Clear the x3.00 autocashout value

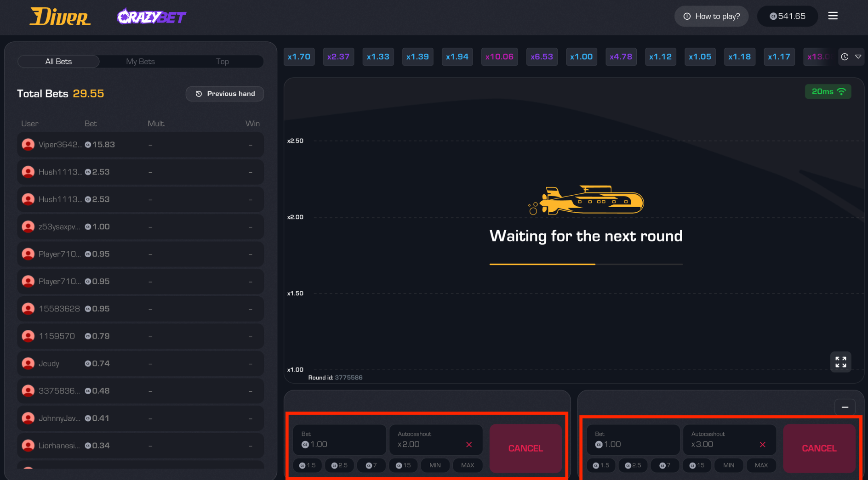(762, 445)
